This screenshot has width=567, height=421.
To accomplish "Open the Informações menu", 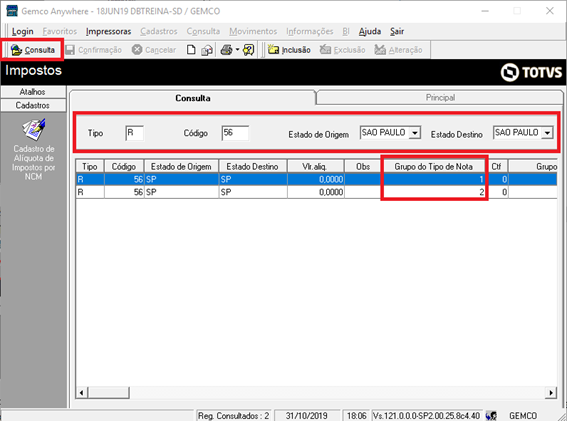I will pyautogui.click(x=310, y=31).
